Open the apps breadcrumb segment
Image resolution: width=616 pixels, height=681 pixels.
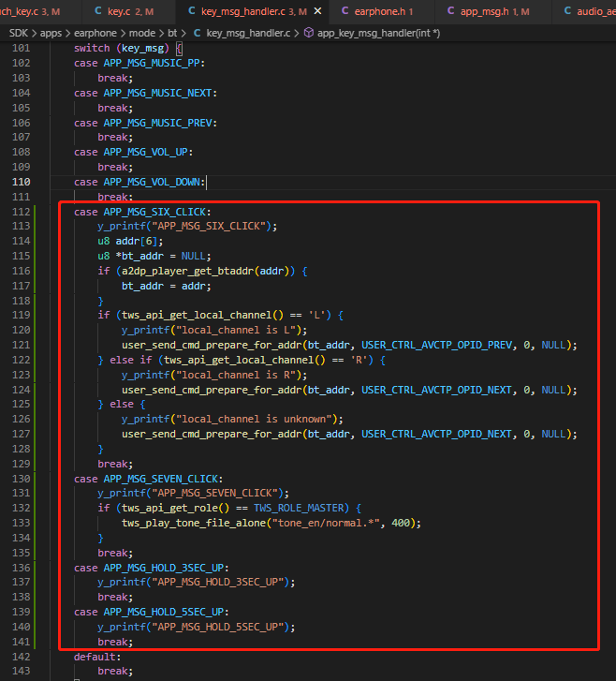[51, 33]
